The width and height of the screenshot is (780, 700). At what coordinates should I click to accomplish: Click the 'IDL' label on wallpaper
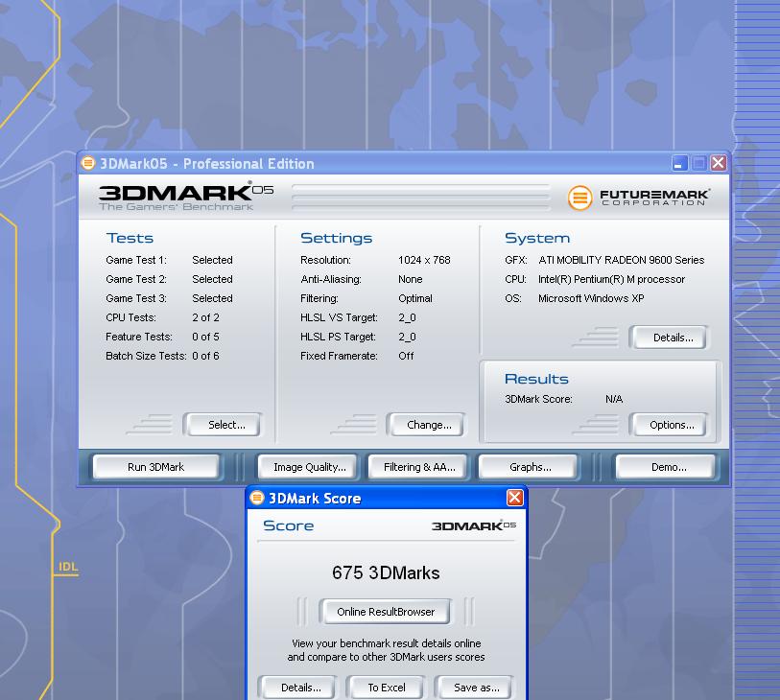click(x=68, y=567)
